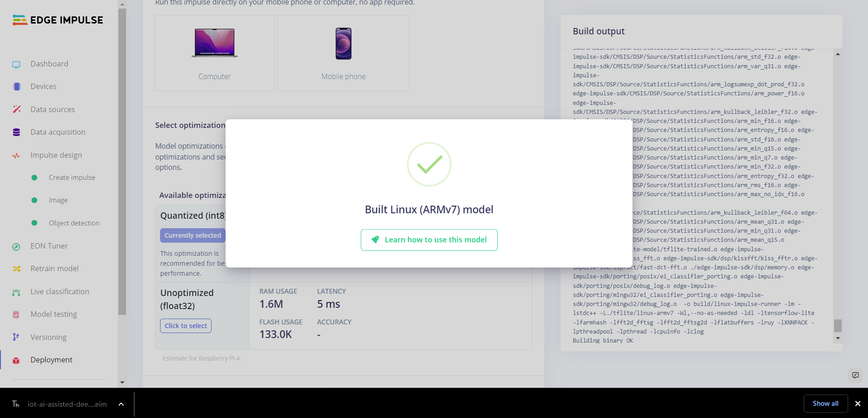
Task: Click the Model testing clipboard icon
Action: click(16, 315)
